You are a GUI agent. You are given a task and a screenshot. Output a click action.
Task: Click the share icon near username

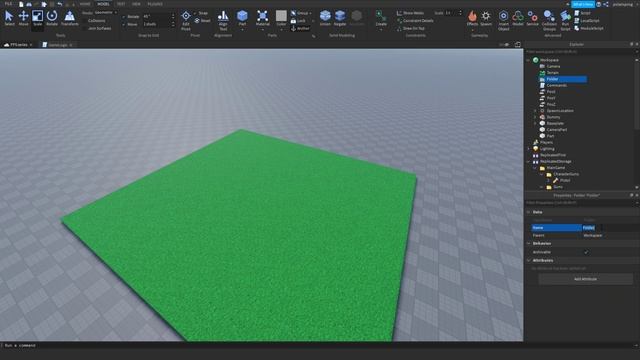click(x=606, y=4)
